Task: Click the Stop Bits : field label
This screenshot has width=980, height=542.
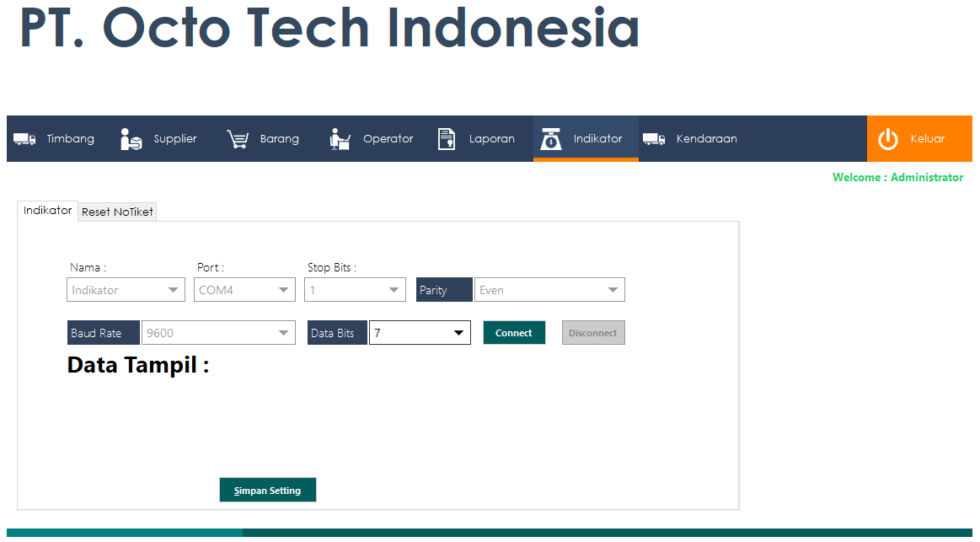Action: pos(332,267)
